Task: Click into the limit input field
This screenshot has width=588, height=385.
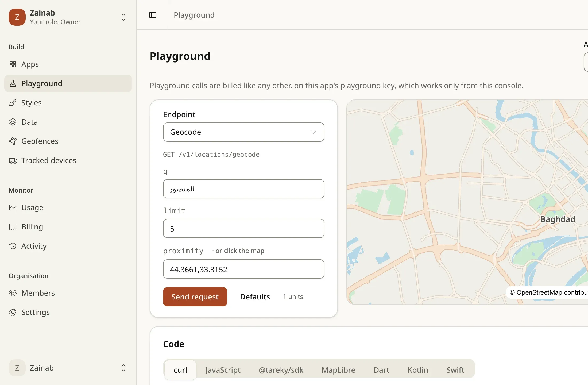Action: coord(243,228)
